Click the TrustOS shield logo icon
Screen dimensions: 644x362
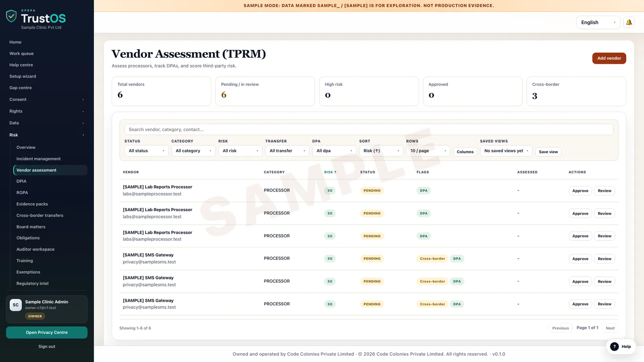tap(11, 16)
